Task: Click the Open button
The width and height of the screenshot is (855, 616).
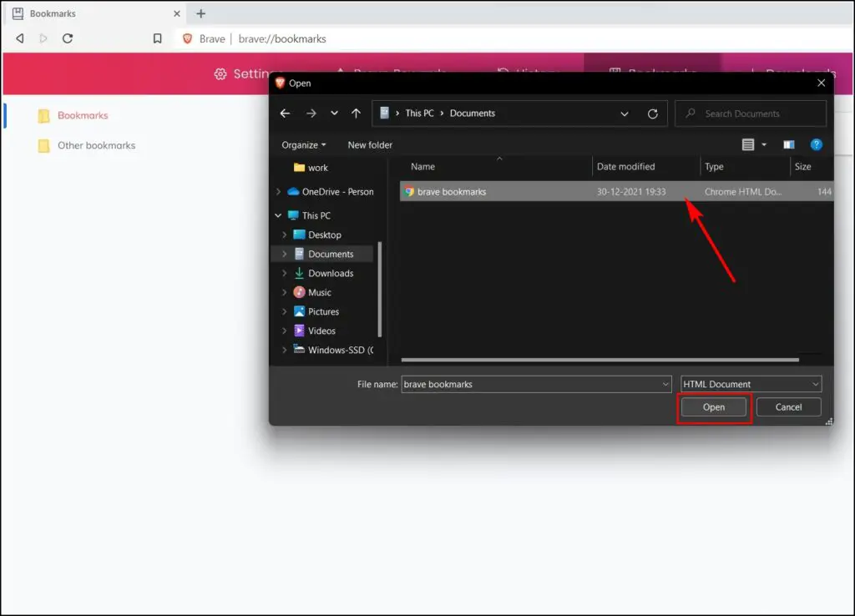Action: pos(713,407)
